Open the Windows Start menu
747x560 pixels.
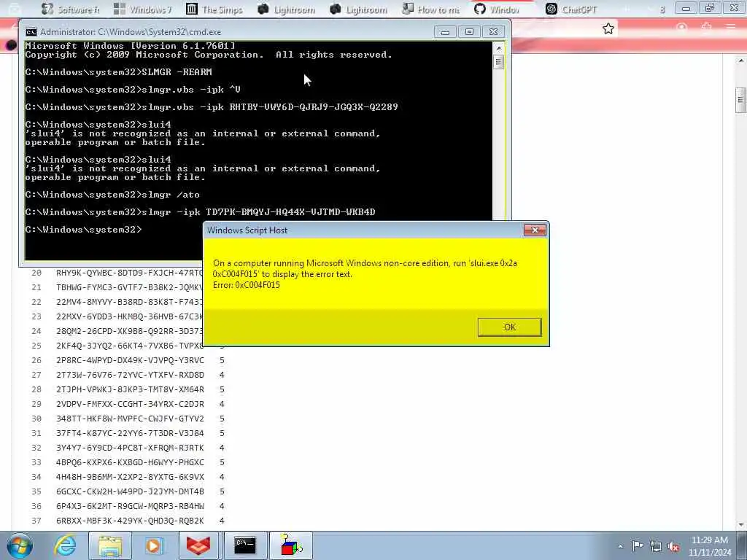(20, 545)
